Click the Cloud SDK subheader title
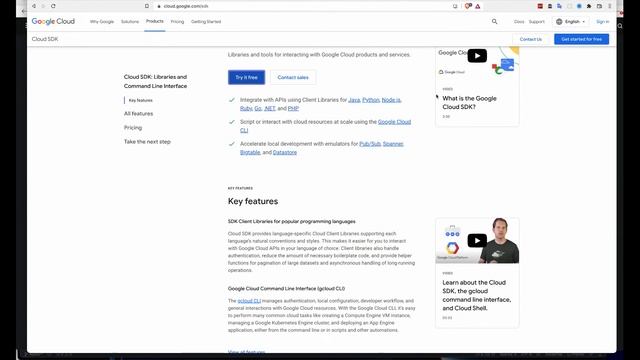 pyautogui.click(x=45, y=39)
